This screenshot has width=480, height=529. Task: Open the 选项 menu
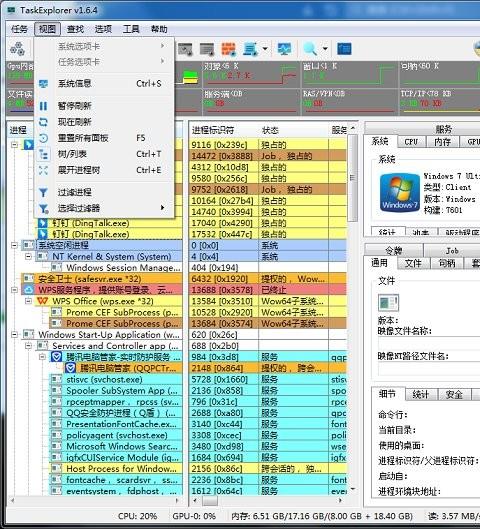click(x=103, y=29)
